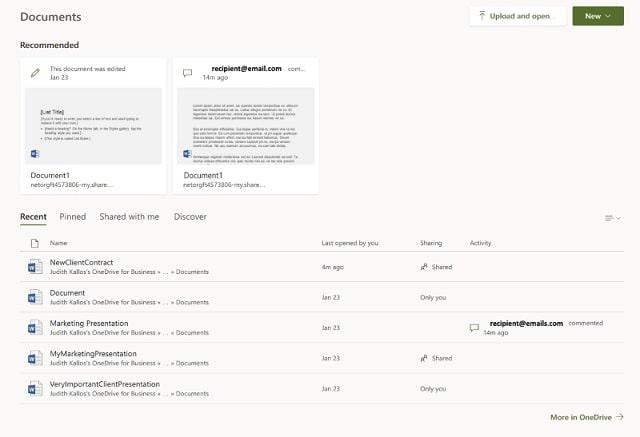This screenshot has width=640, height=437.
Task: Open the New dropdown button
Action: pyautogui.click(x=598, y=16)
